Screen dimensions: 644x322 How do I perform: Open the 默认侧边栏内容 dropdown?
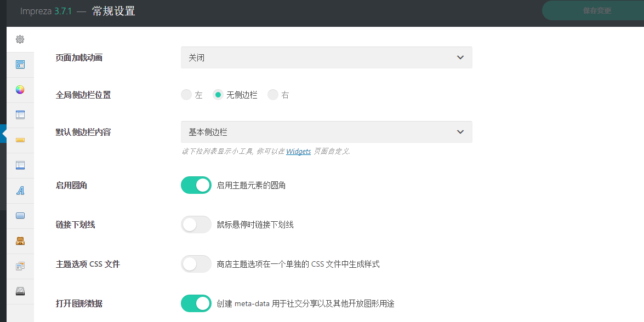[x=326, y=132]
